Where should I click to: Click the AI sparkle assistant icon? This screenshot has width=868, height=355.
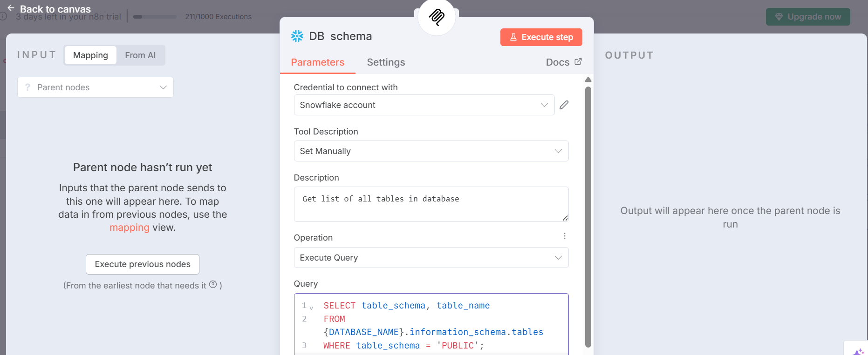tap(858, 351)
